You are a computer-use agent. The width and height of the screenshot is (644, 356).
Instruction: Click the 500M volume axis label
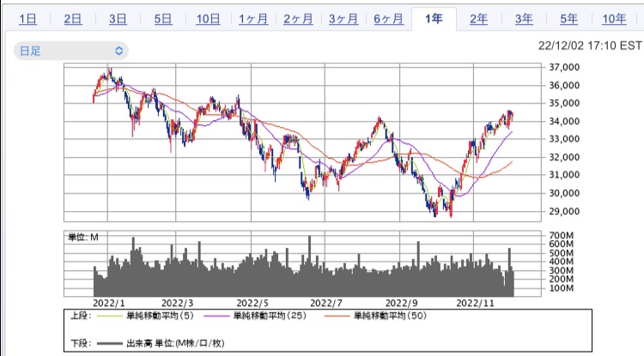point(561,253)
